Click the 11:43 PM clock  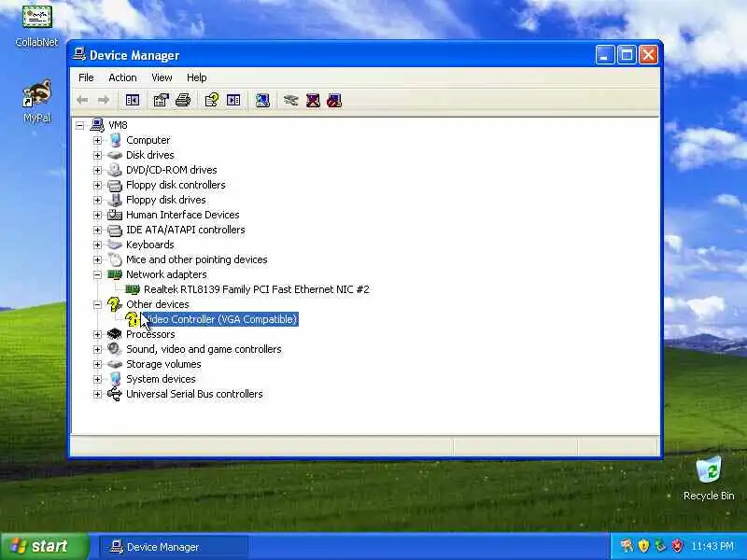[x=712, y=546]
